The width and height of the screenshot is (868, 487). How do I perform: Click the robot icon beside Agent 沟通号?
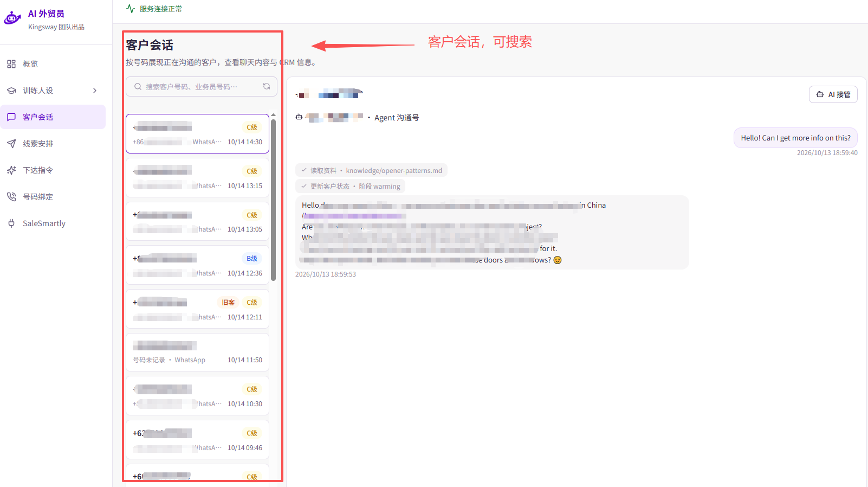click(x=299, y=117)
